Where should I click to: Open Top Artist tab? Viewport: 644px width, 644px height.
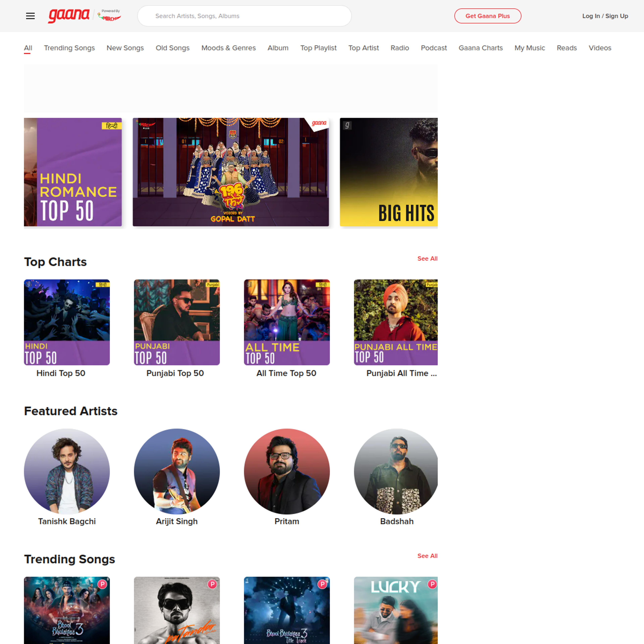pyautogui.click(x=363, y=48)
